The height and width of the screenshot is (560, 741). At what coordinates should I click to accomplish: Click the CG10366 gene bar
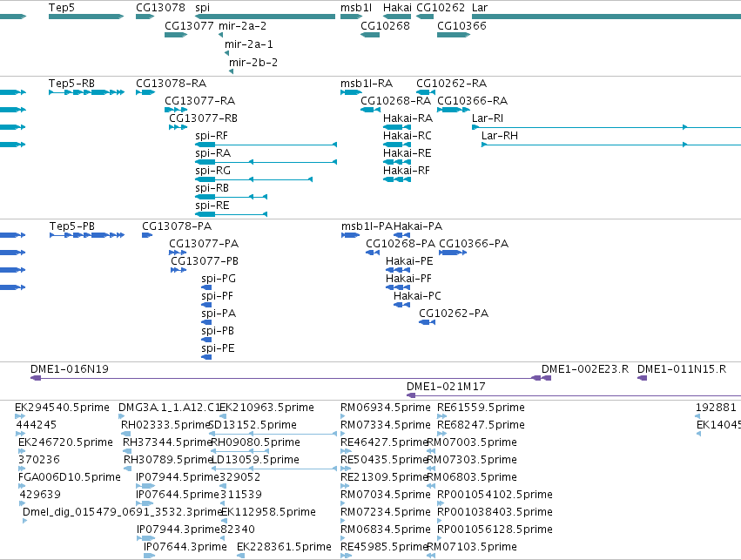(x=454, y=35)
